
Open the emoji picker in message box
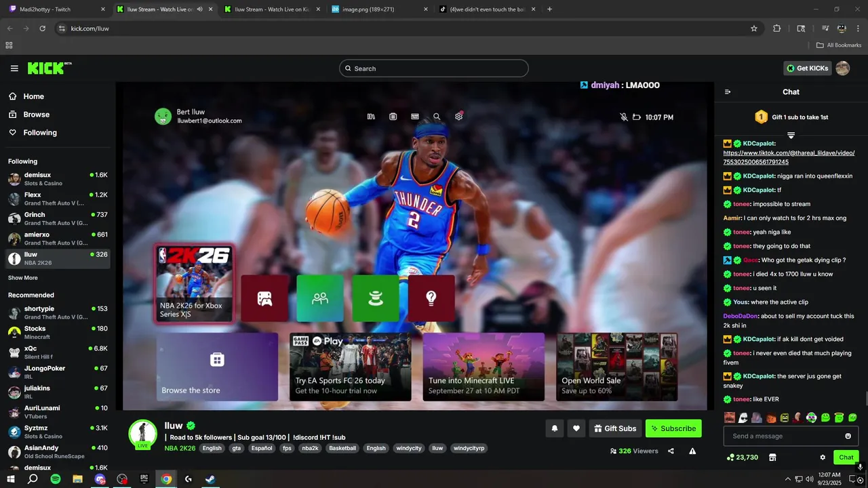pos(848,436)
